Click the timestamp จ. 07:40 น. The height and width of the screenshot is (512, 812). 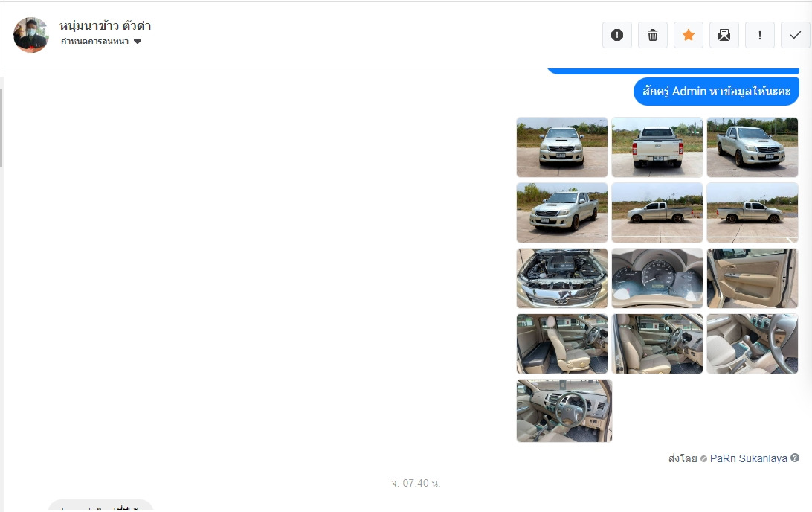(x=416, y=483)
